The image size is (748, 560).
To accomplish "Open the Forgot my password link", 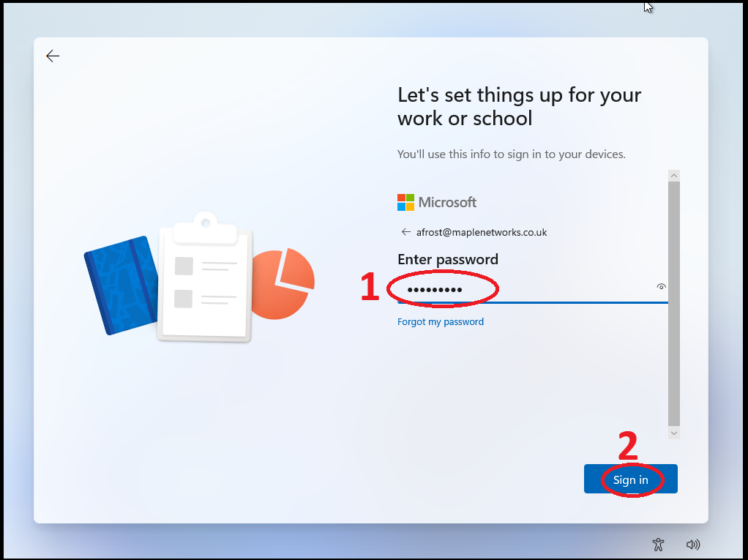I will [441, 322].
